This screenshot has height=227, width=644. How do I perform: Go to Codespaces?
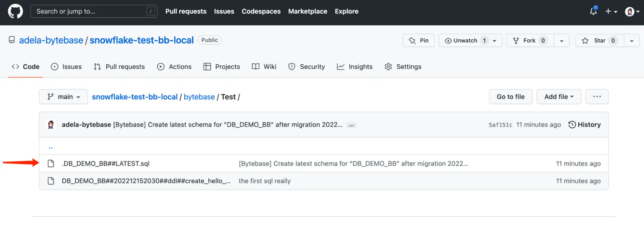(x=261, y=11)
